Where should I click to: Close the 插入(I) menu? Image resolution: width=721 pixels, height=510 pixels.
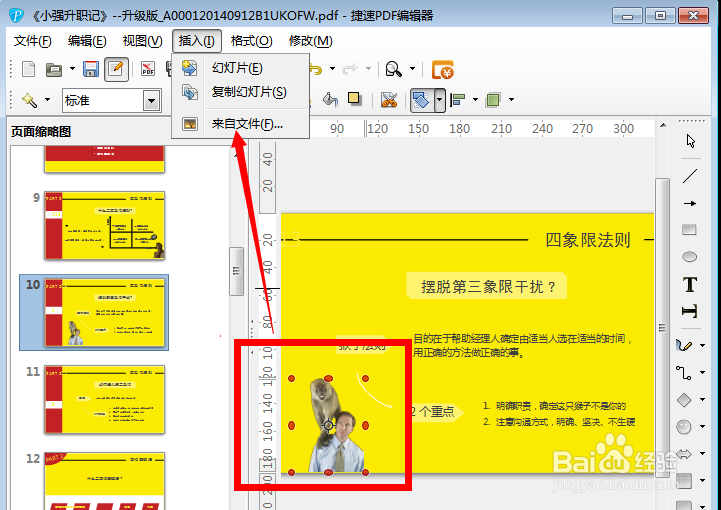(x=197, y=41)
